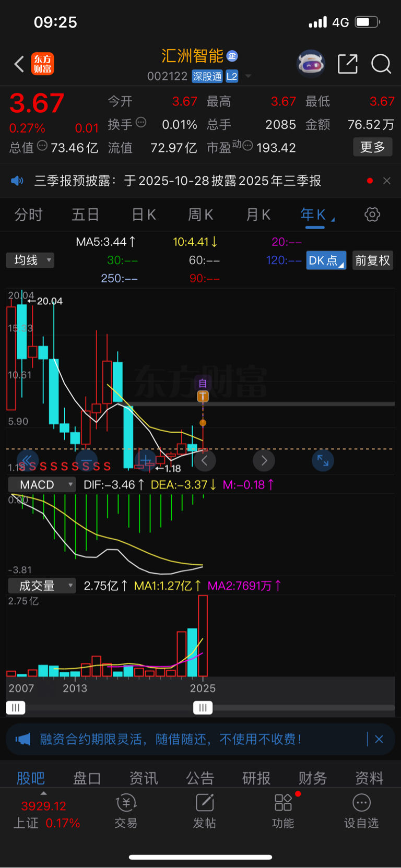401x868 pixels.
Task: Tap the DIF:-3.46 MACD value
Action: tap(113, 485)
